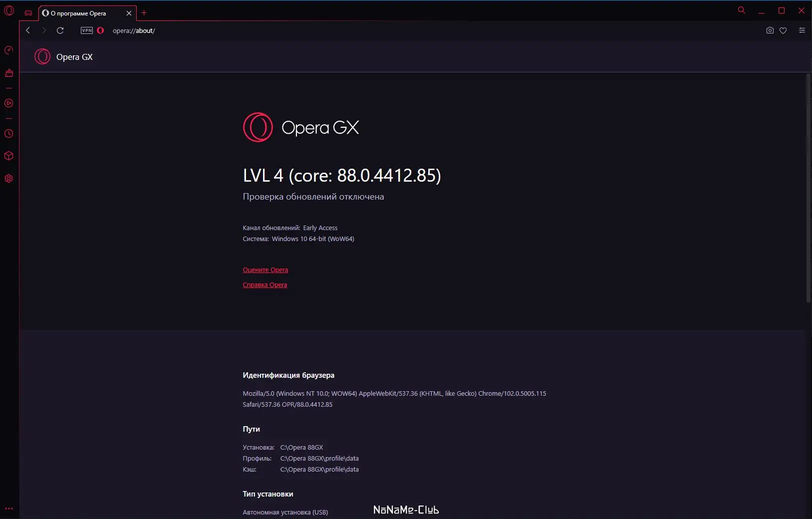
Task: Launch Hot Tabs Killer from the sidebar
Action: pos(8,73)
